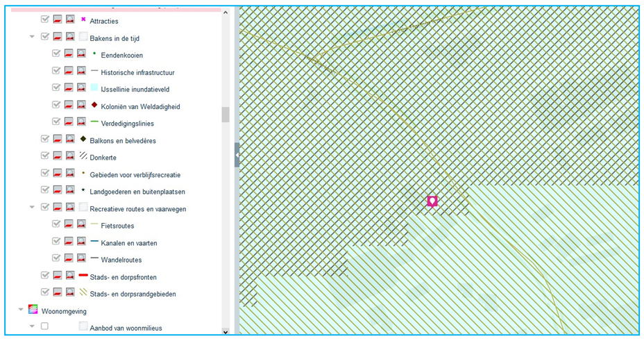Select the Historische infrastructuur layer label
This screenshot has width=644, height=341.
tap(137, 73)
